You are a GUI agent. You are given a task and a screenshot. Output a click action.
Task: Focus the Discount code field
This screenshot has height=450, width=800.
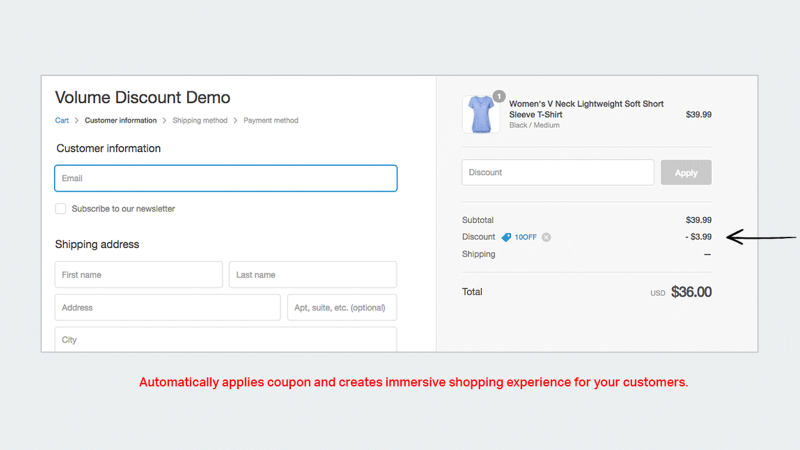[x=558, y=172]
